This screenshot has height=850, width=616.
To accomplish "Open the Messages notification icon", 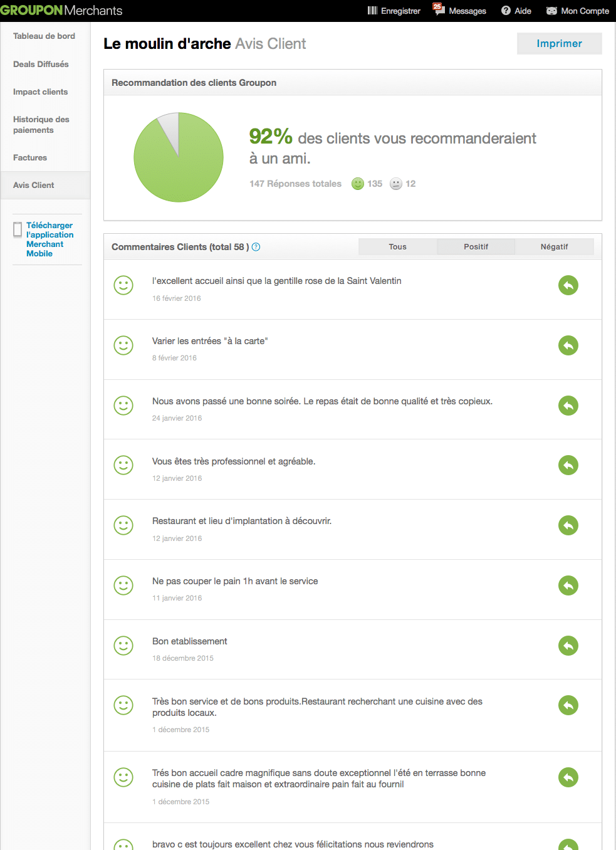I will tap(439, 9).
